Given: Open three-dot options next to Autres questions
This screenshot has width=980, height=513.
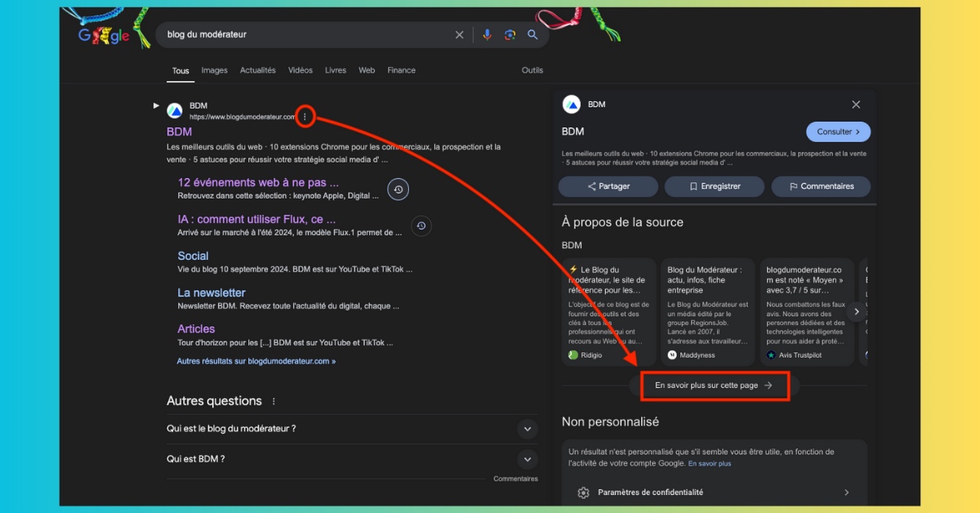Looking at the screenshot, I should click(x=274, y=402).
